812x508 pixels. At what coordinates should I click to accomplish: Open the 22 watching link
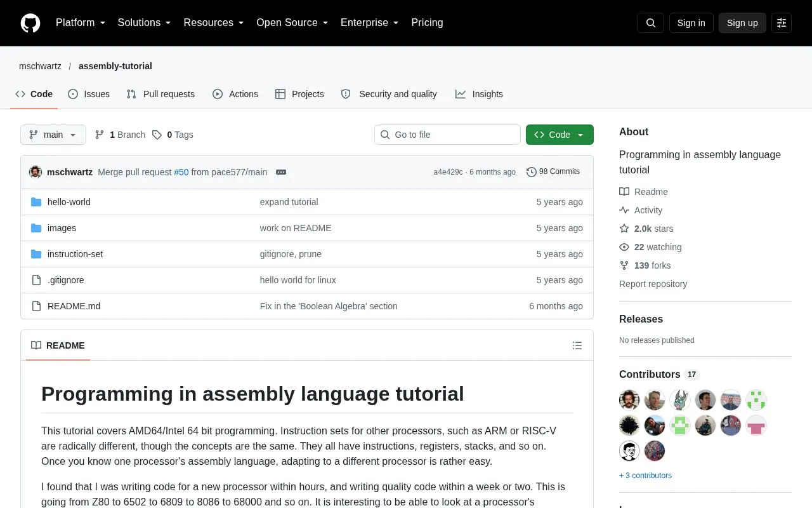(x=650, y=247)
